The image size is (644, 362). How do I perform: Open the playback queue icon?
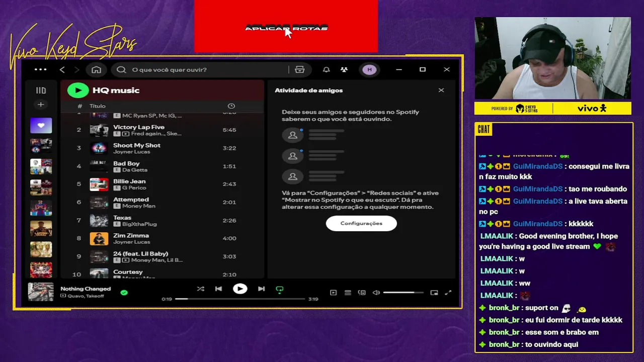pos(348,293)
